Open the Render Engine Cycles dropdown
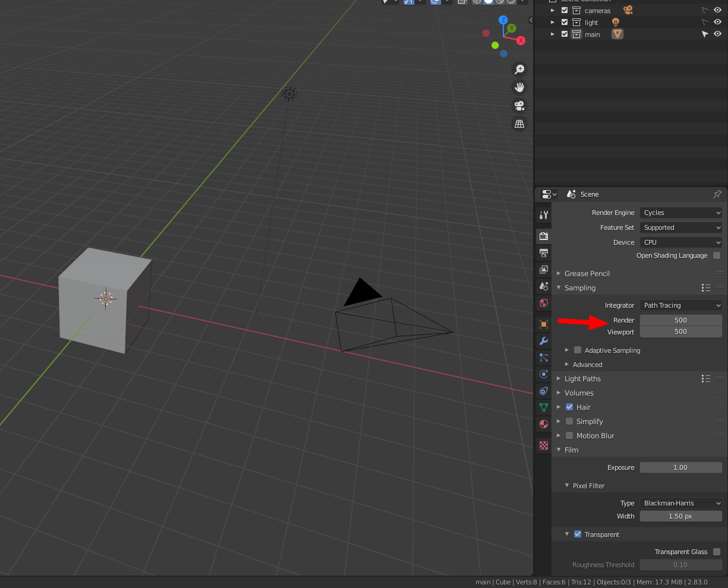728x588 pixels. coord(681,213)
